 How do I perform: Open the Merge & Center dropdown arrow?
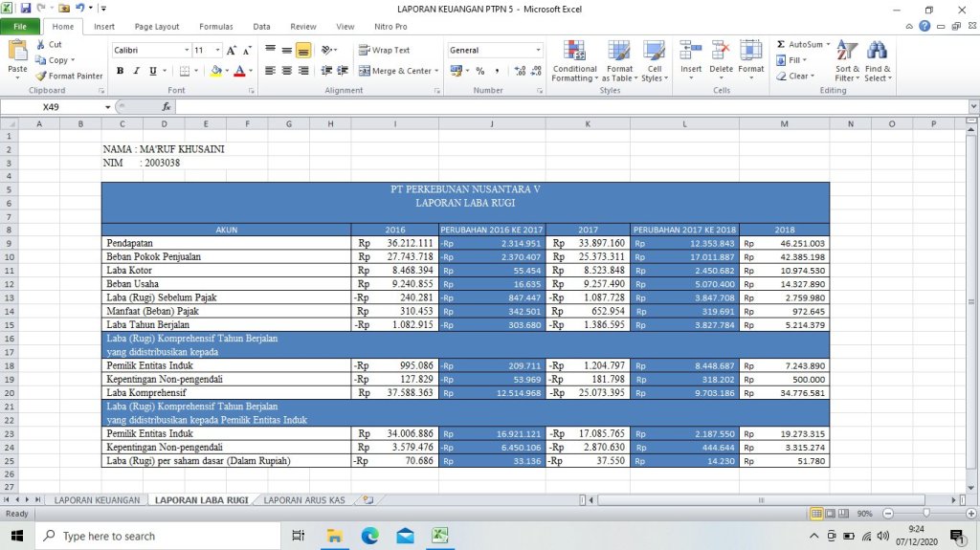pyautogui.click(x=436, y=71)
